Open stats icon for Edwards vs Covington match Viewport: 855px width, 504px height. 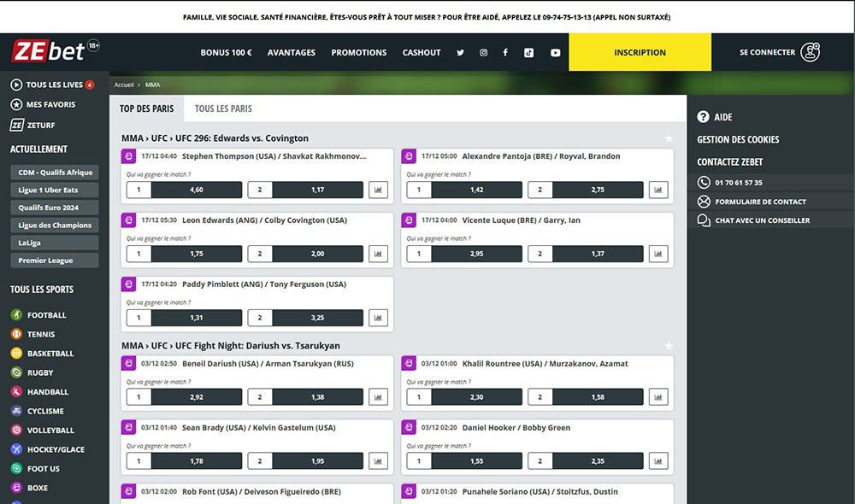[378, 254]
